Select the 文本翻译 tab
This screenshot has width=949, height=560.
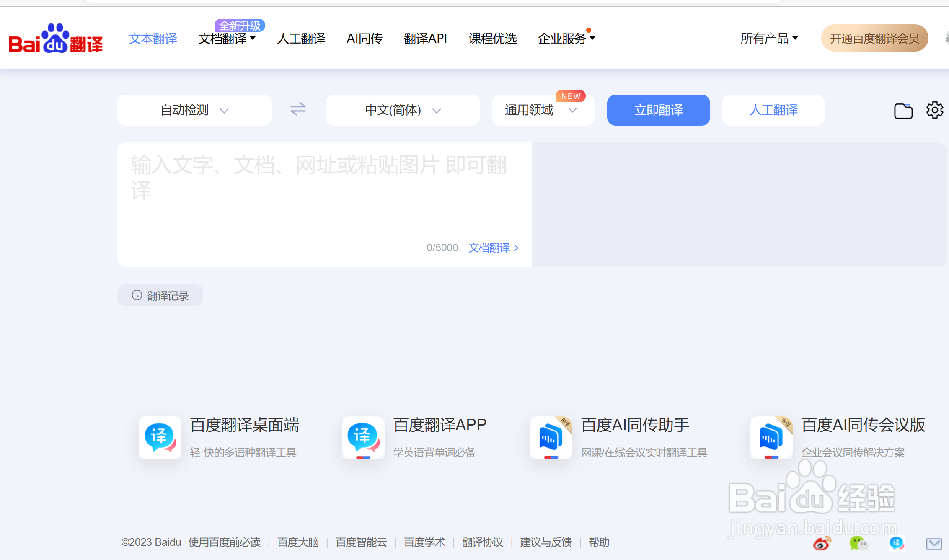tap(153, 39)
